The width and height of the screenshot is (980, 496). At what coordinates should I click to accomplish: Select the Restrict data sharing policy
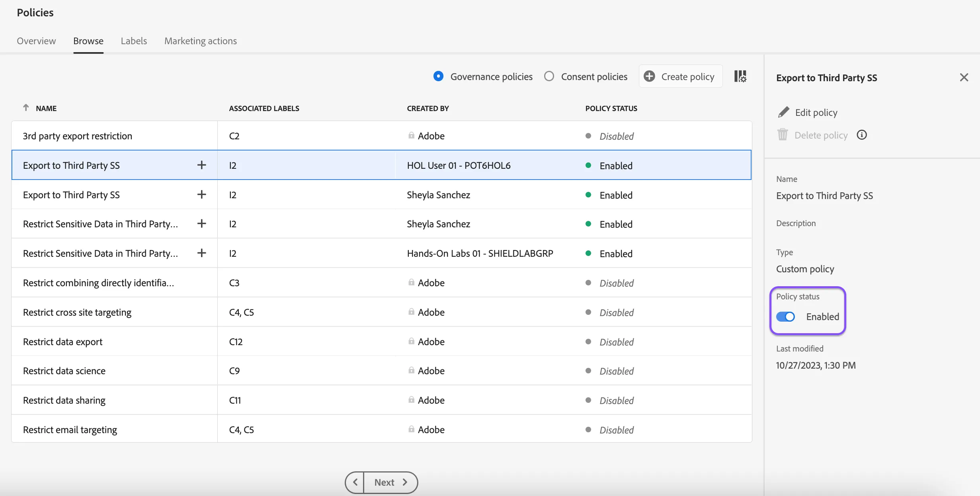coord(64,400)
